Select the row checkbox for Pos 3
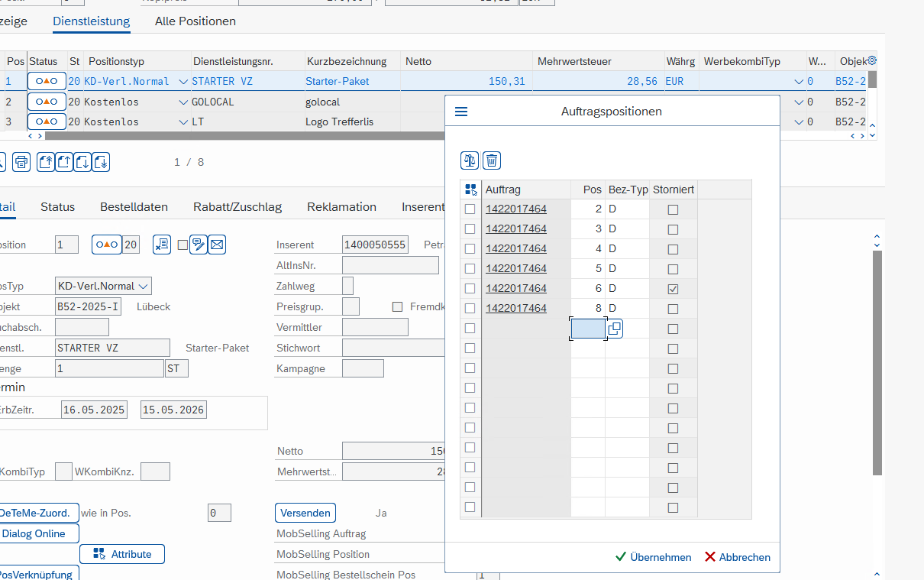924x580 pixels. pos(470,228)
